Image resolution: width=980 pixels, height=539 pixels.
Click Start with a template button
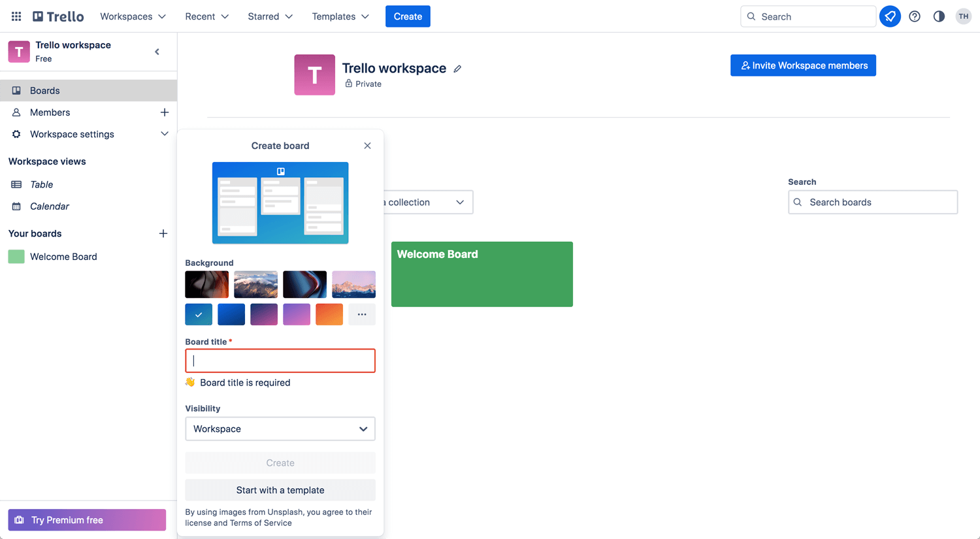280,490
